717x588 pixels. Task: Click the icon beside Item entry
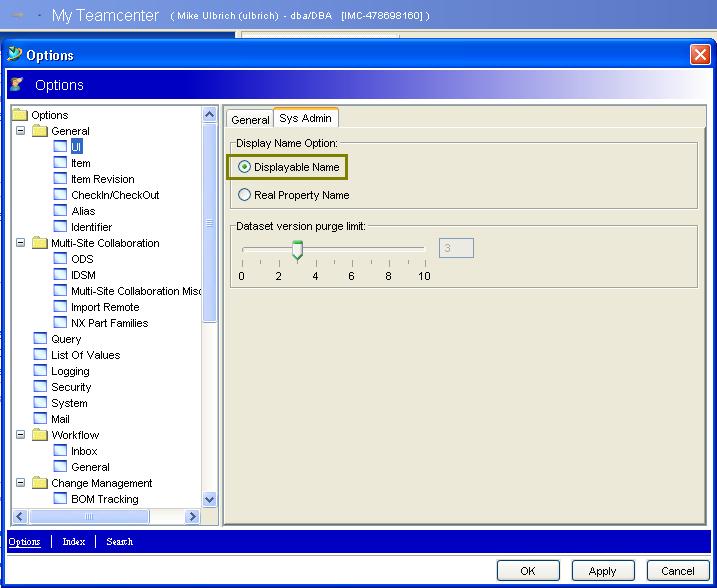[x=60, y=162]
